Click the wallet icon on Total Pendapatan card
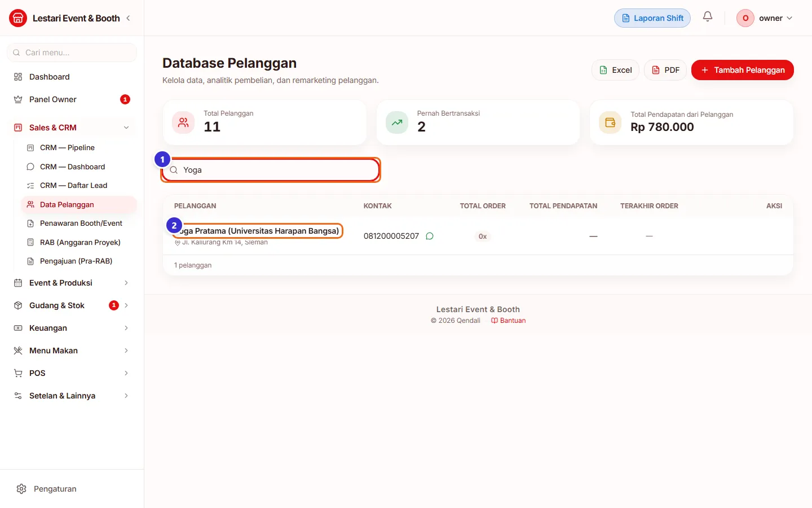This screenshot has height=508, width=812. click(610, 122)
